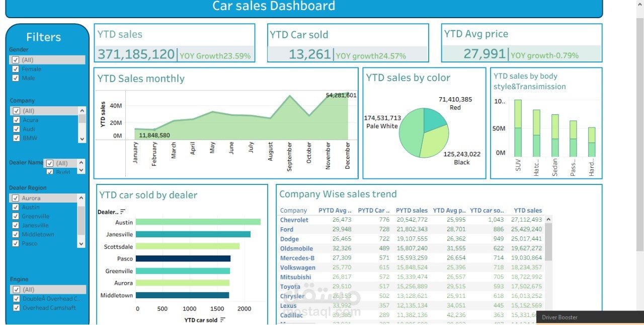This screenshot has width=644, height=325.
Task: Uncheck Audi in Company filter
Action: pos(16,129)
